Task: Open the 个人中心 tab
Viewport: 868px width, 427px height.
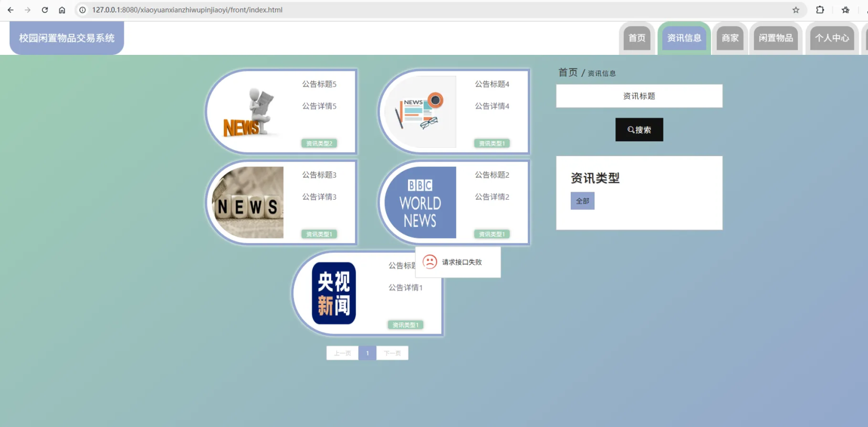Action: (x=832, y=38)
